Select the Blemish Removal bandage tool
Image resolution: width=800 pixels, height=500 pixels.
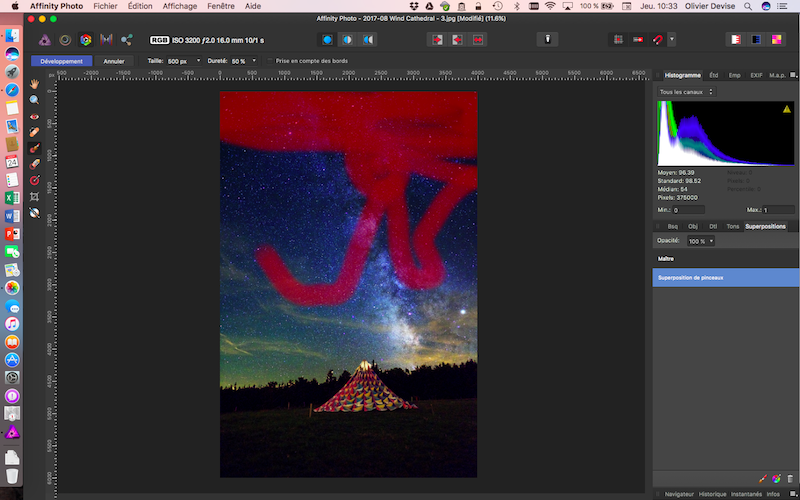point(34,132)
